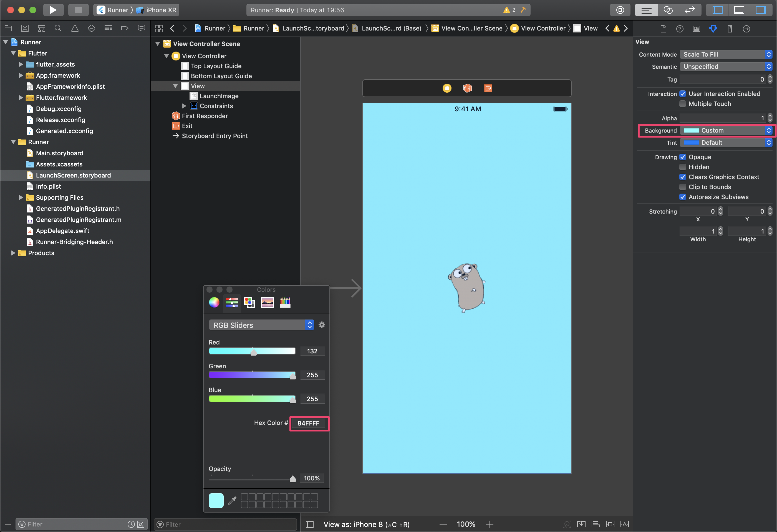Screen dimensions: 777x532
Task: Toggle the Hidden drawing checkbox
Action: pyautogui.click(x=683, y=167)
